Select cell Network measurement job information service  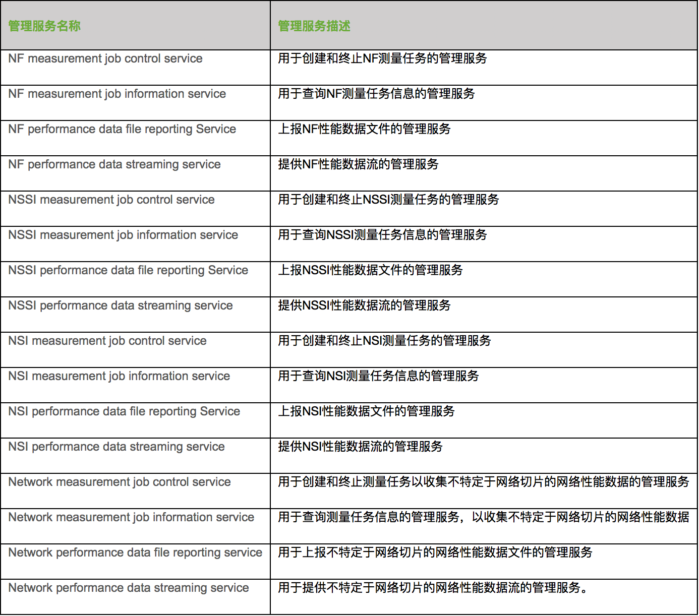click(x=135, y=526)
